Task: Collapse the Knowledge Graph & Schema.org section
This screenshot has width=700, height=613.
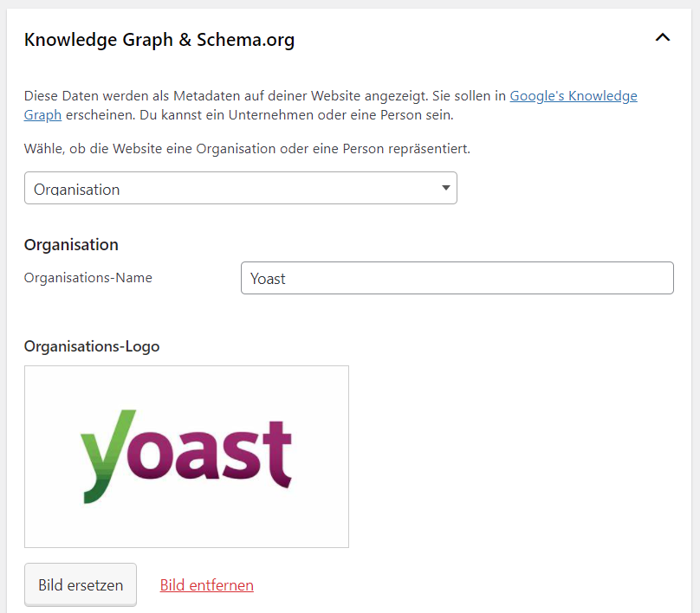Action: click(x=663, y=38)
